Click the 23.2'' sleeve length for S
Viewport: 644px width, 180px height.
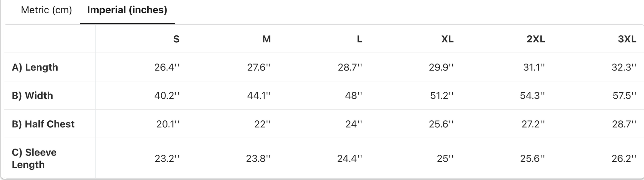(167, 158)
